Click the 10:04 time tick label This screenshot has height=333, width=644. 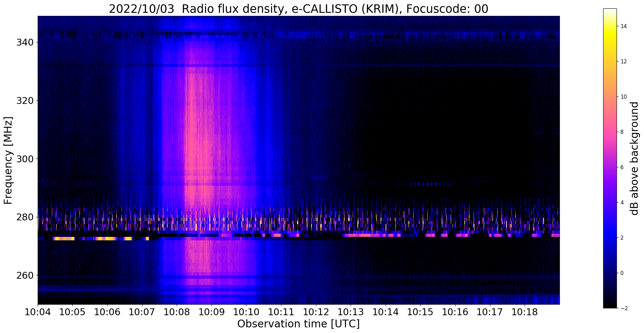point(38,312)
